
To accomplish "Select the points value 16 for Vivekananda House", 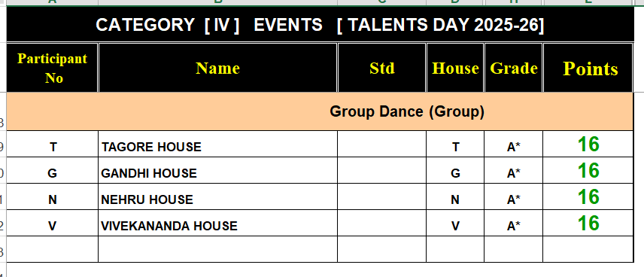I will coord(588,223).
